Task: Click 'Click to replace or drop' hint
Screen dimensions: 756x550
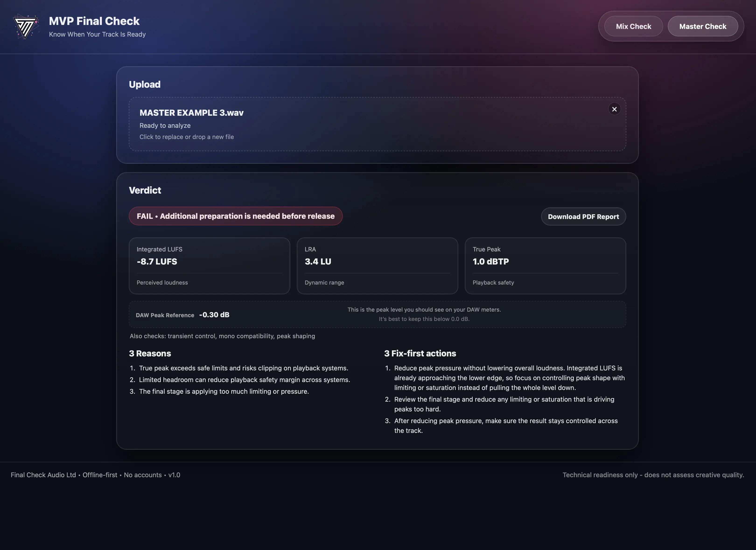Action: pos(186,137)
